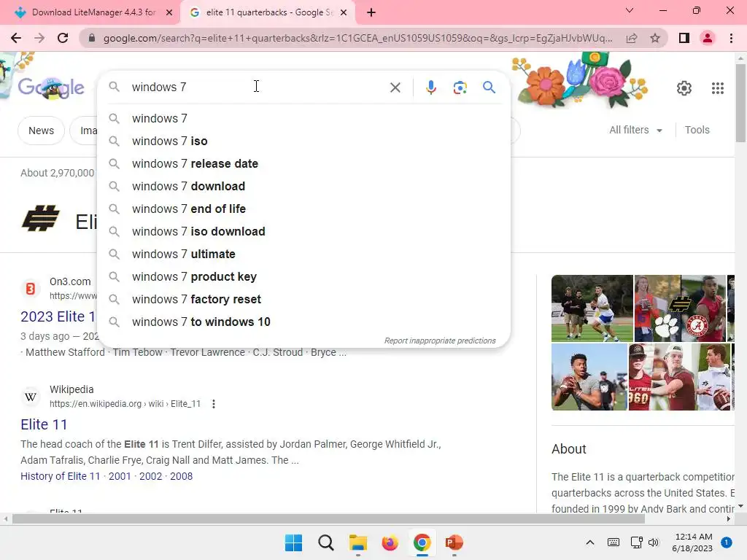The width and height of the screenshot is (747, 560).
Task: Select suggestion 'windows 7 release date'
Action: tap(303, 164)
